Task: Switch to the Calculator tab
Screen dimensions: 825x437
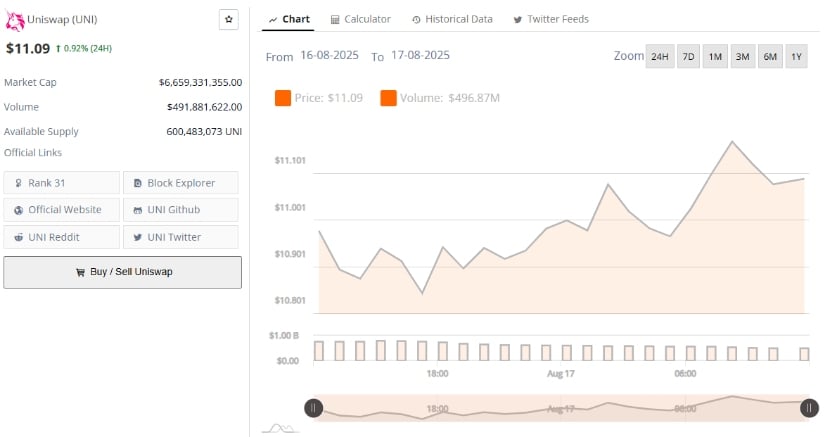Action: [x=360, y=19]
